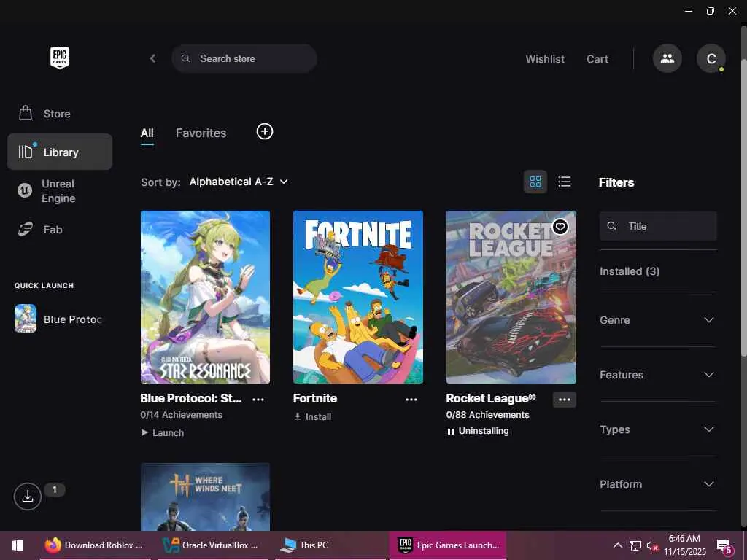Open the account profile avatar C
747x560 pixels.
point(711,58)
